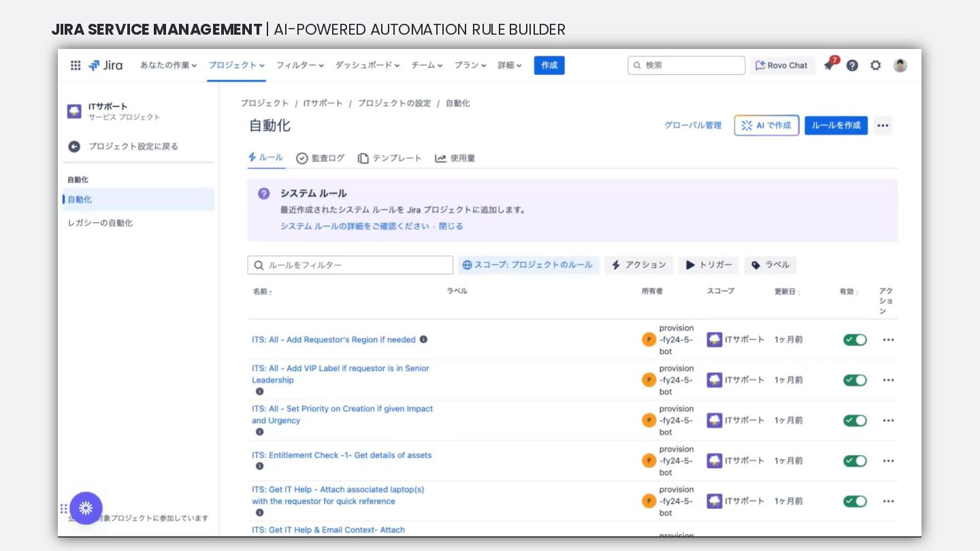Click the user profile avatar
Image resolution: width=980 pixels, height=551 pixels.
click(900, 65)
